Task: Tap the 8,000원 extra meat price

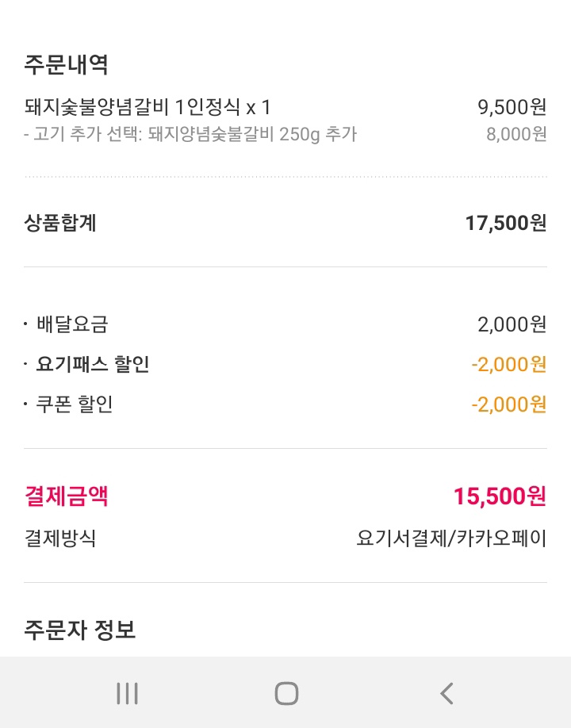Action: (x=516, y=134)
